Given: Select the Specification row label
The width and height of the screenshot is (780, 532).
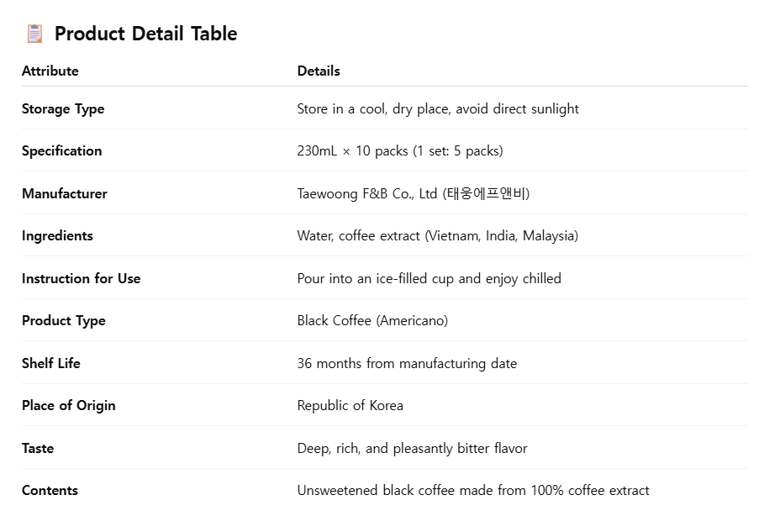Looking at the screenshot, I should coord(62,151).
